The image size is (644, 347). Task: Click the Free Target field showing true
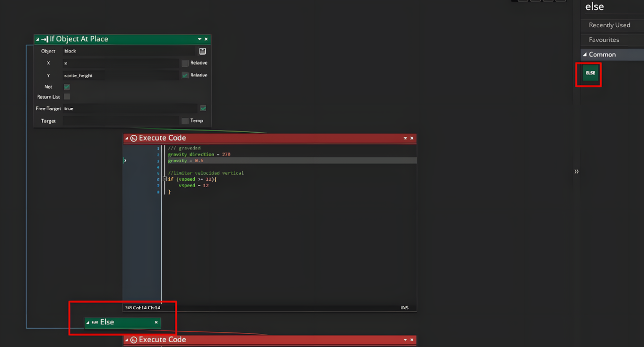(130, 109)
